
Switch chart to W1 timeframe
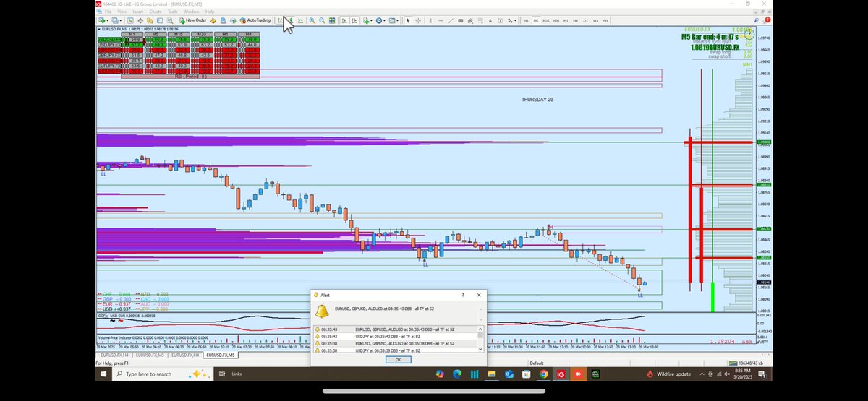[595, 20]
